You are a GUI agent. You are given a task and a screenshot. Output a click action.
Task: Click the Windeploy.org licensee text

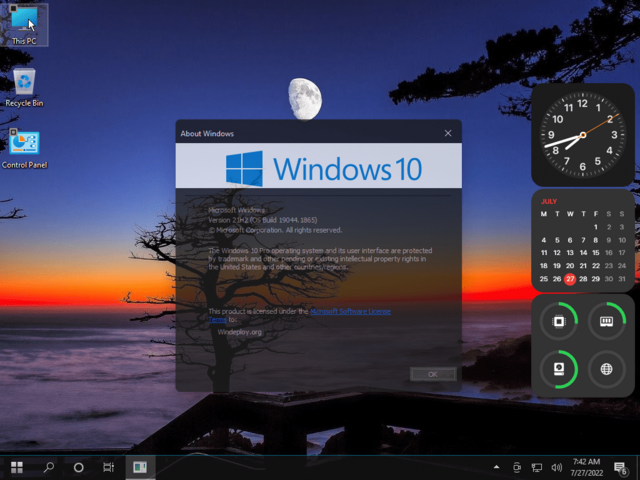pos(240,332)
